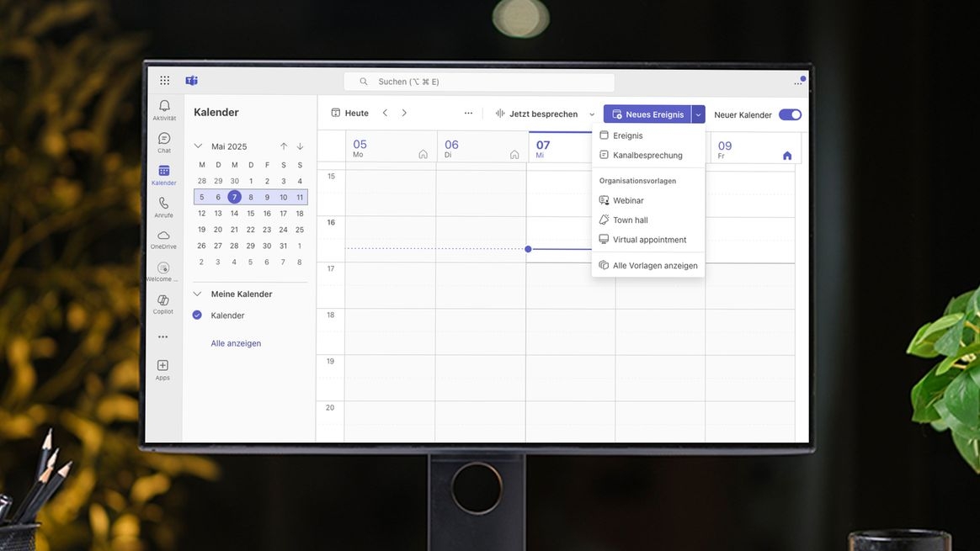The height and width of the screenshot is (551, 980).
Task: Jump to next month with down arrow
Action: 300,146
